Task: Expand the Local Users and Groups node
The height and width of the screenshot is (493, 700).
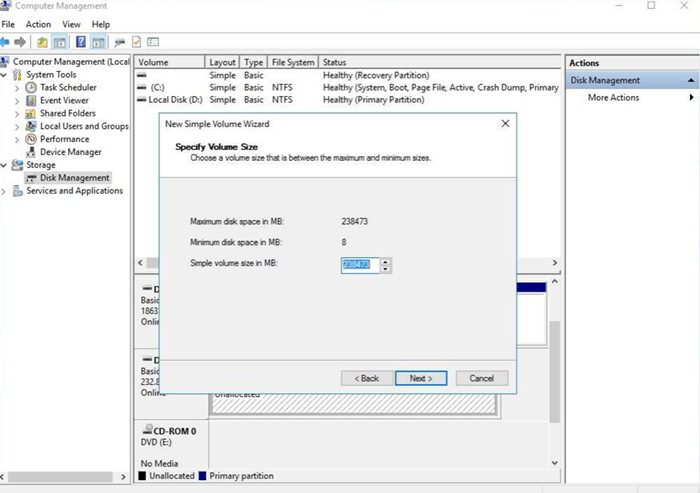Action: point(17,127)
